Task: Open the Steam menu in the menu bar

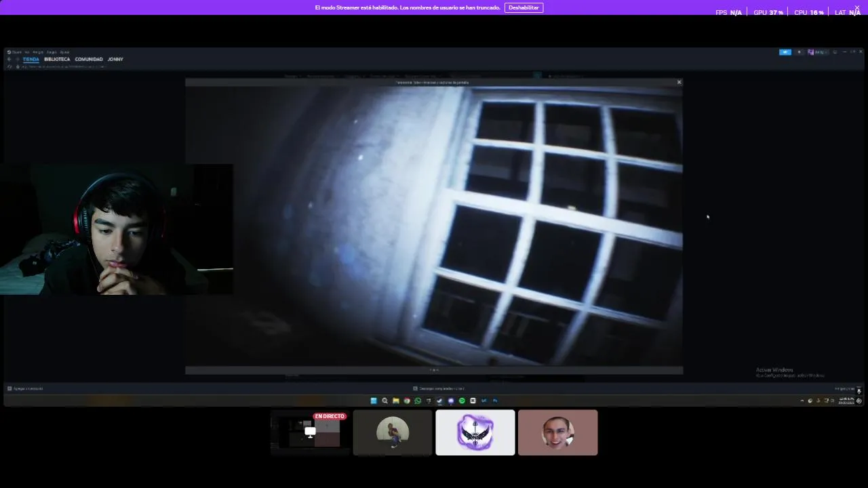Action: (15, 52)
